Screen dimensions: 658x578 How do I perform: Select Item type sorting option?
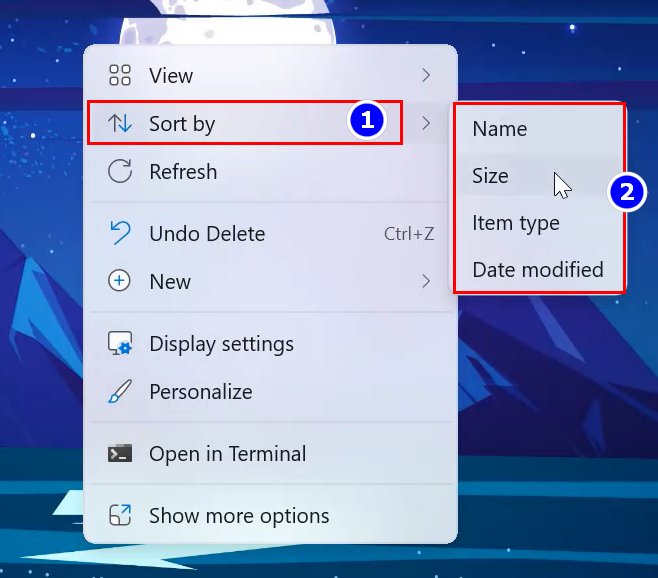point(515,223)
